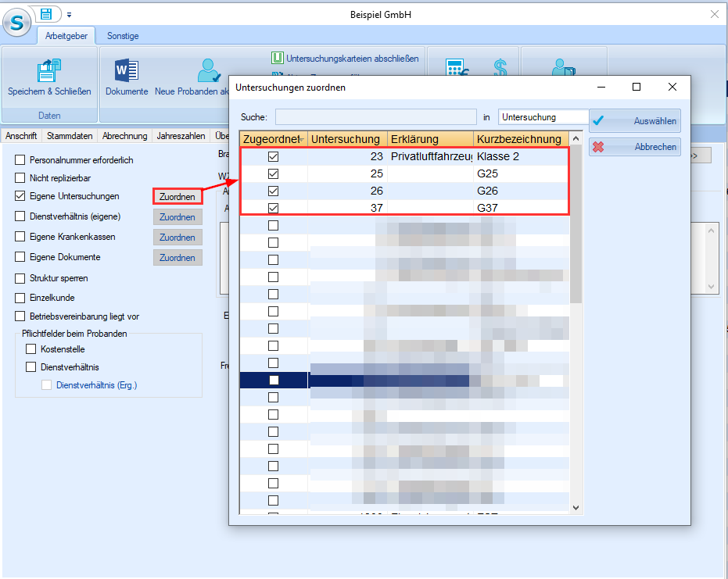Switch to Anschrift tab
This screenshot has width=728, height=579.
[x=21, y=136]
